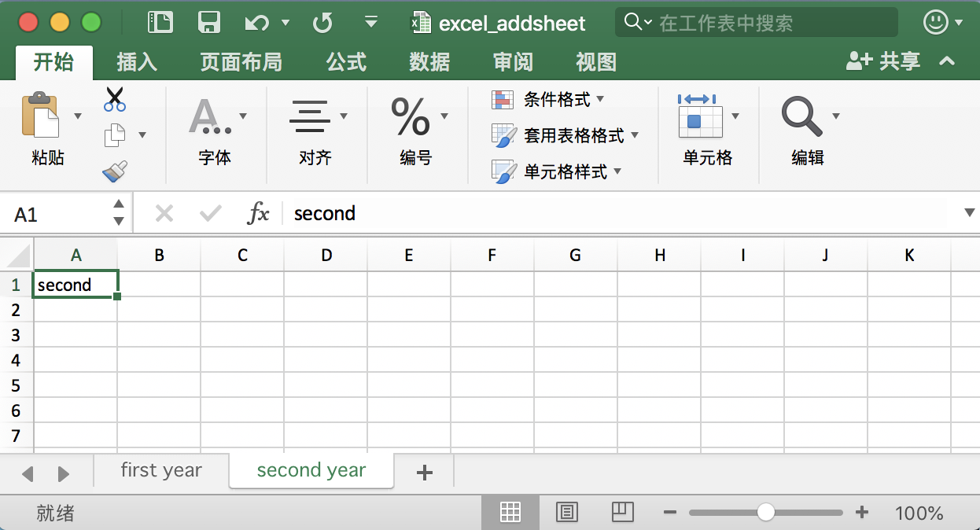This screenshot has width=980, height=530.
Task: Add a new sheet with plus button
Action: [425, 472]
